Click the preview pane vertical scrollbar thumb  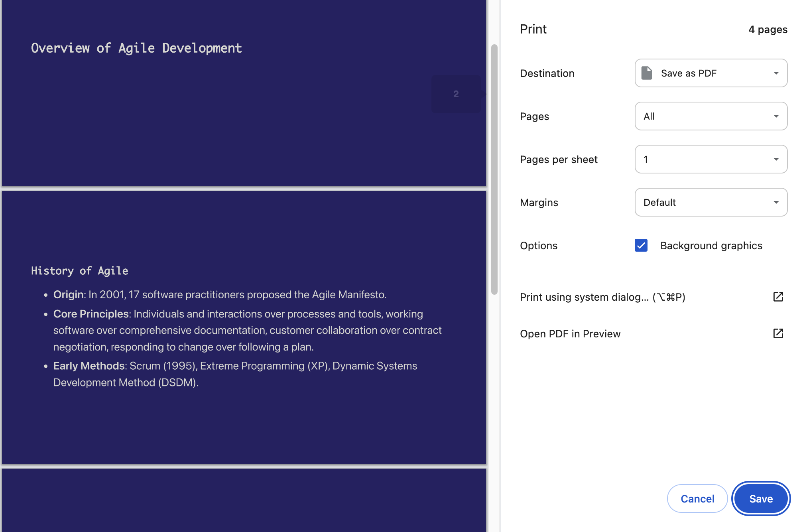tap(494, 169)
